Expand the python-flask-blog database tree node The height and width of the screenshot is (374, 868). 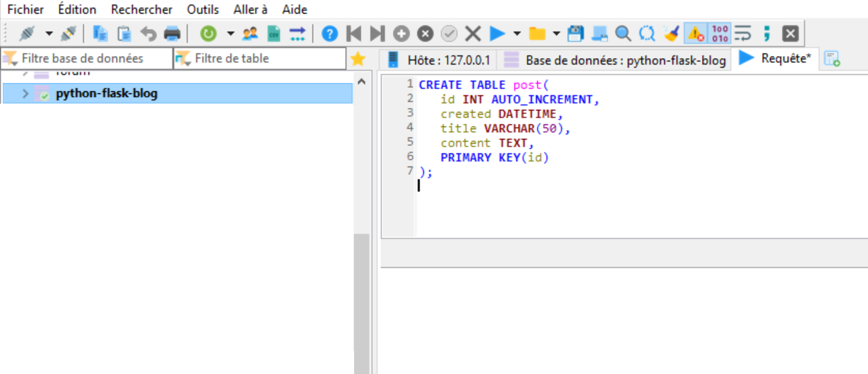point(26,93)
